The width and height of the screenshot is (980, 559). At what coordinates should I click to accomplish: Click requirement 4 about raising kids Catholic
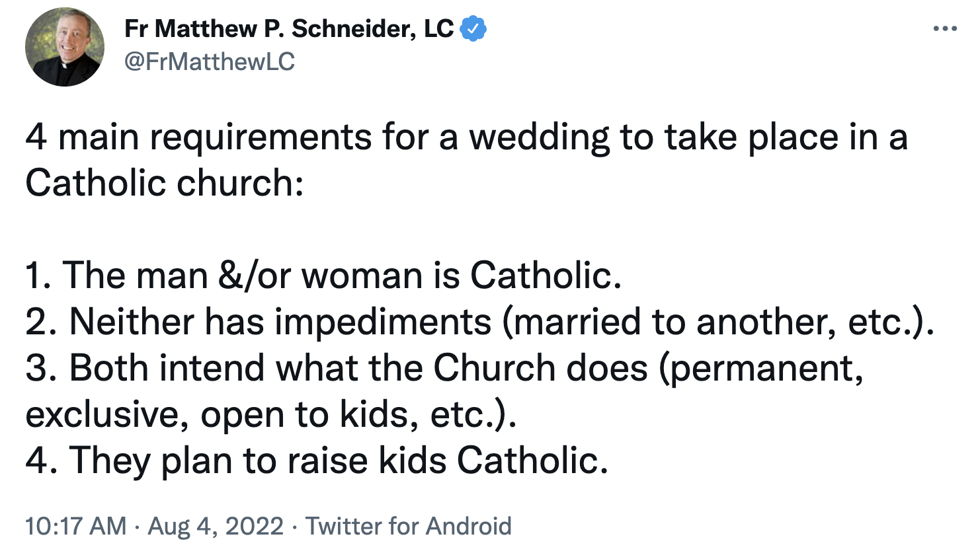[x=317, y=461]
